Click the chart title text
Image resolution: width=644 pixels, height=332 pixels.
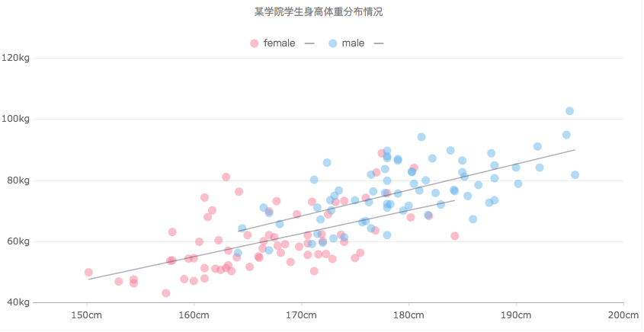[x=319, y=12]
